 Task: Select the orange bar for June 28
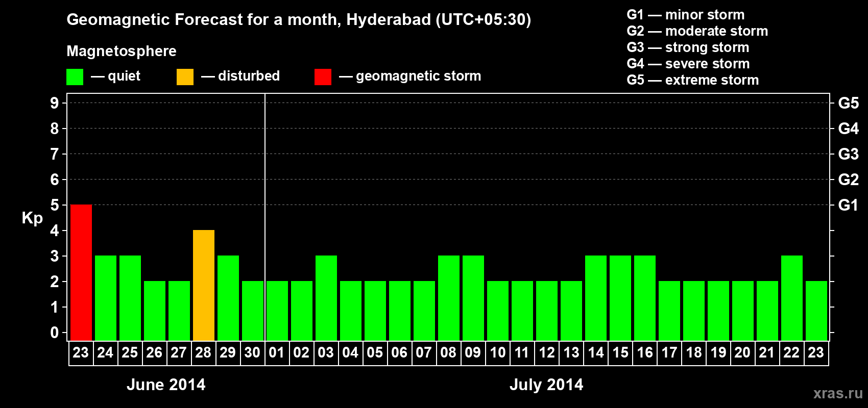pyautogui.click(x=204, y=285)
